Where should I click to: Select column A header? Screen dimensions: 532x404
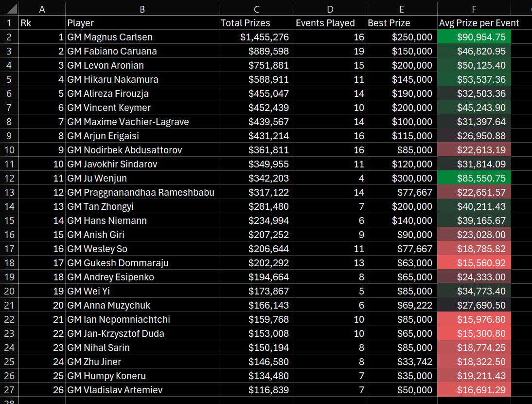(42, 8)
